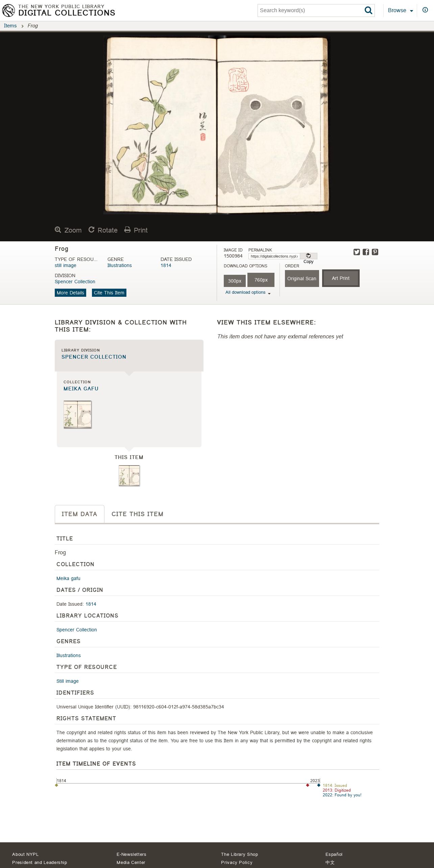This screenshot has height=868, width=434.
Task: Open still image resource type link
Action: pos(66,265)
